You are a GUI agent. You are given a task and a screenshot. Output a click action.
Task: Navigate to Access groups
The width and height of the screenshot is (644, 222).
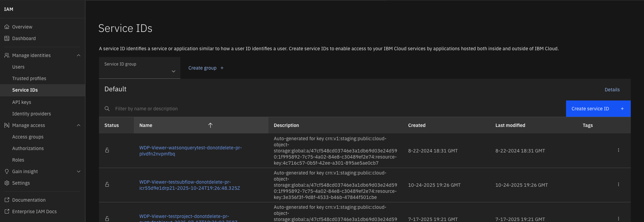(28, 137)
